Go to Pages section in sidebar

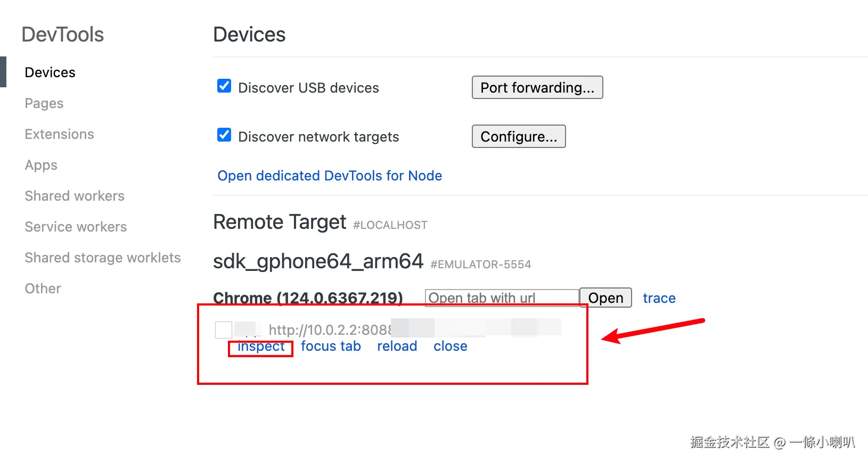(x=44, y=103)
